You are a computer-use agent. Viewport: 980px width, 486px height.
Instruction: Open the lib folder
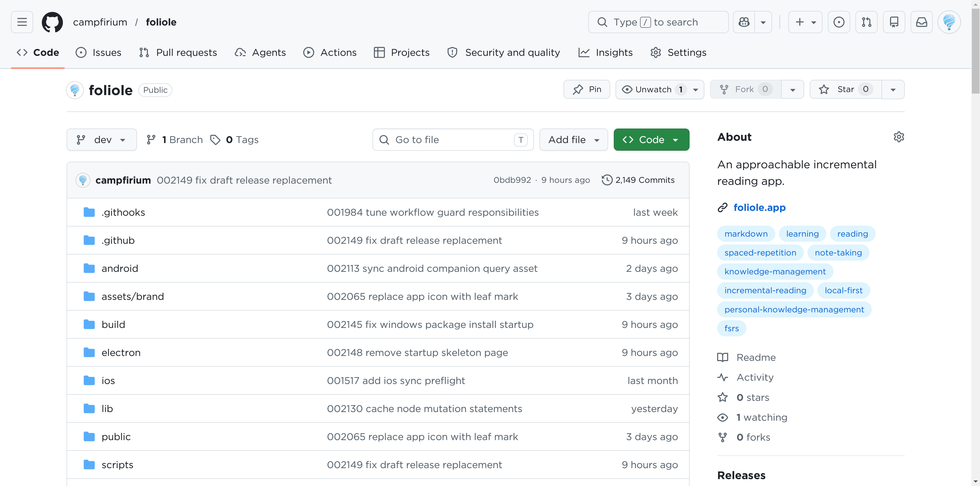point(107,408)
